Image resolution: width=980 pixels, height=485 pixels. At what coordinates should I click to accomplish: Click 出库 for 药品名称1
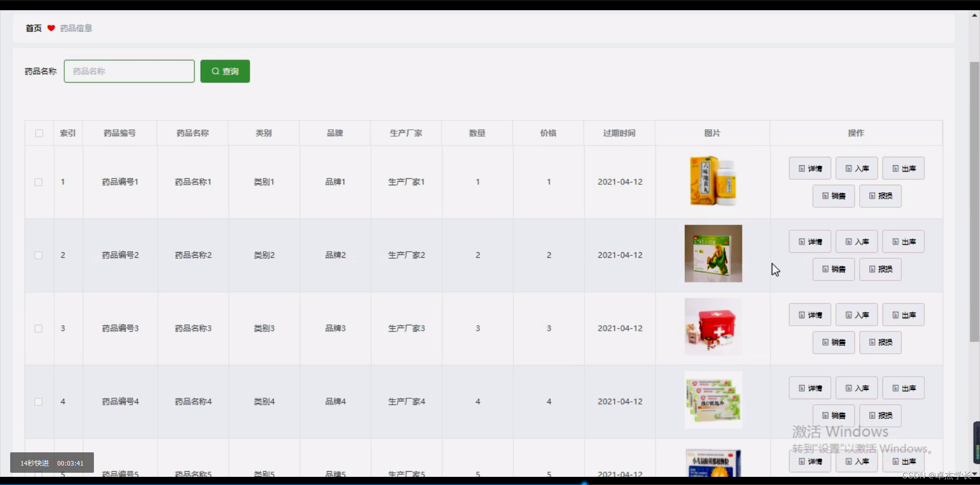(x=903, y=168)
